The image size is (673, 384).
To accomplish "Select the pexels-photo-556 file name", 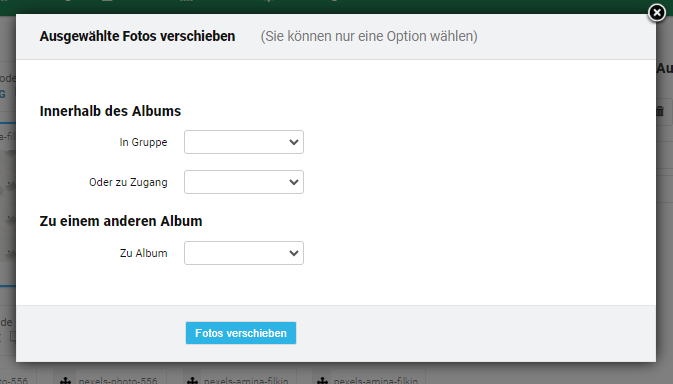I will click(118, 381).
